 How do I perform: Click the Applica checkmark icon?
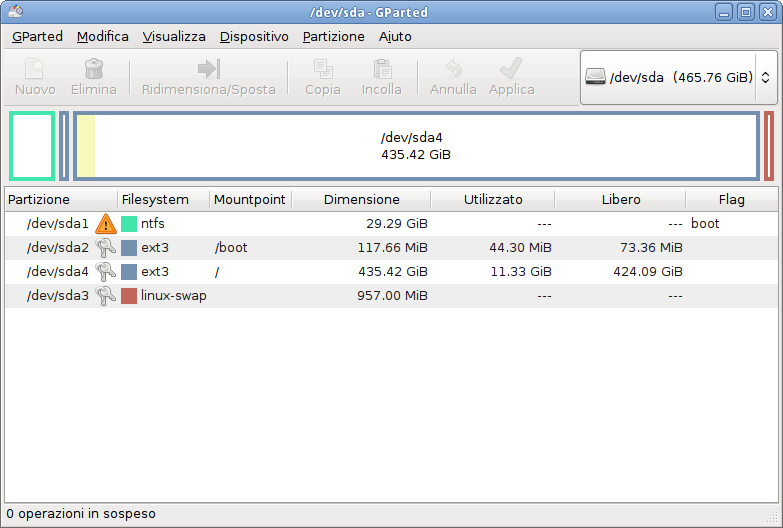coord(511,69)
